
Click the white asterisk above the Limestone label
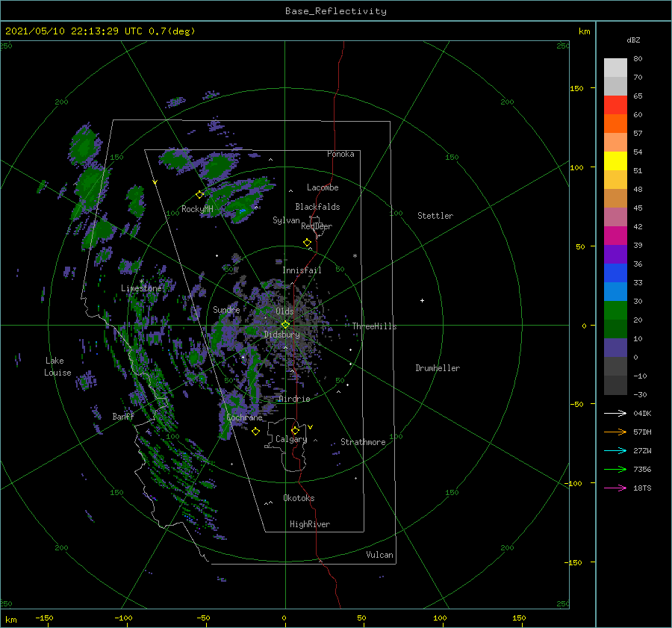click(141, 282)
